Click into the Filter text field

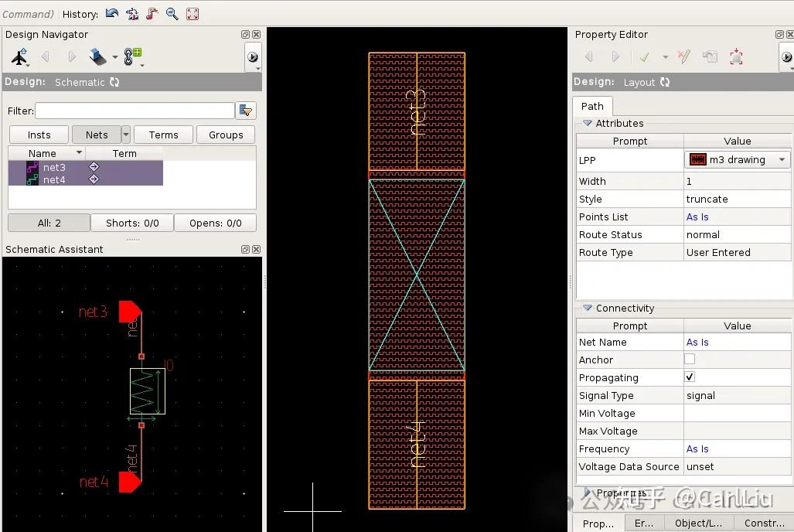pyautogui.click(x=135, y=111)
